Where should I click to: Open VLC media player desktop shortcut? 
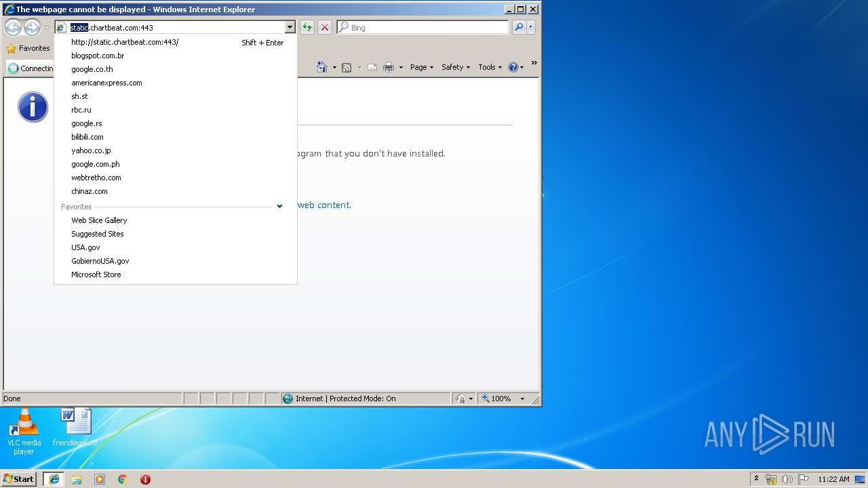point(24,432)
